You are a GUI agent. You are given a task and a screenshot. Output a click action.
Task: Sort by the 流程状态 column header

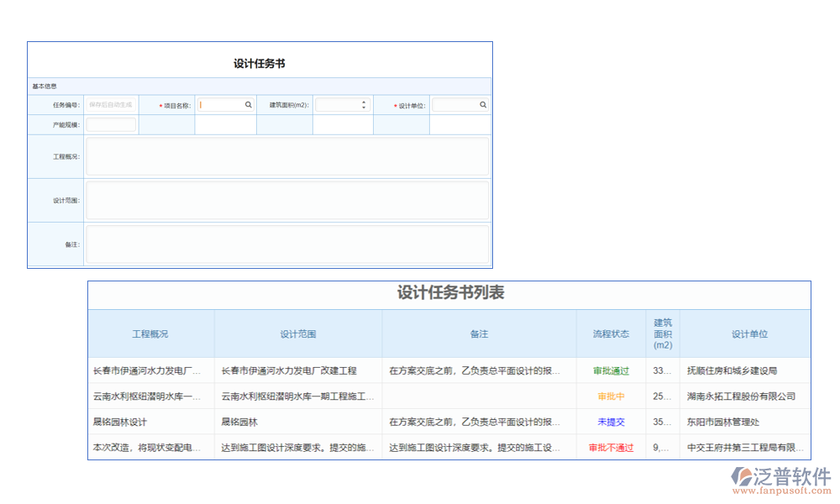click(x=611, y=333)
